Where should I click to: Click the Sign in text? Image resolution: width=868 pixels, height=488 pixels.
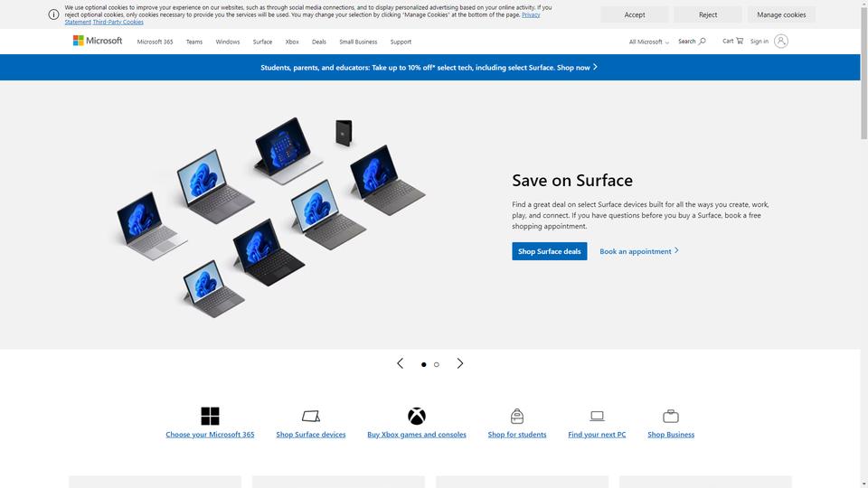click(759, 42)
